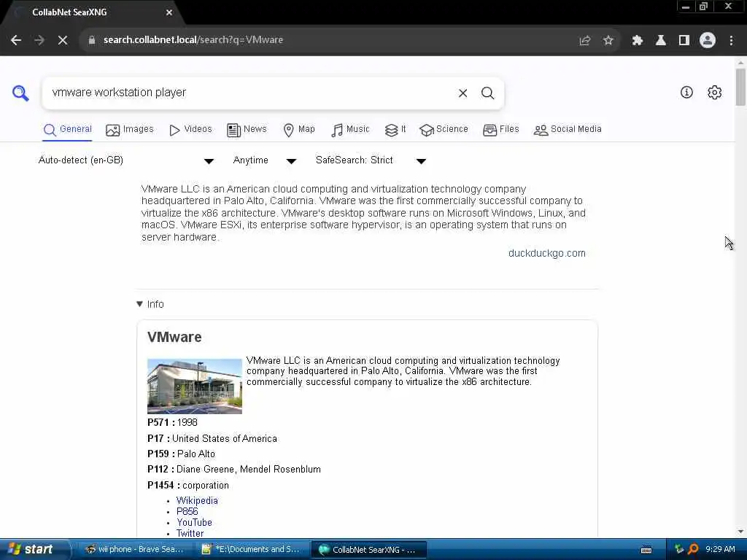This screenshot has width=747, height=560.
Task: Switch to the Social Media tab
Action: 568,130
